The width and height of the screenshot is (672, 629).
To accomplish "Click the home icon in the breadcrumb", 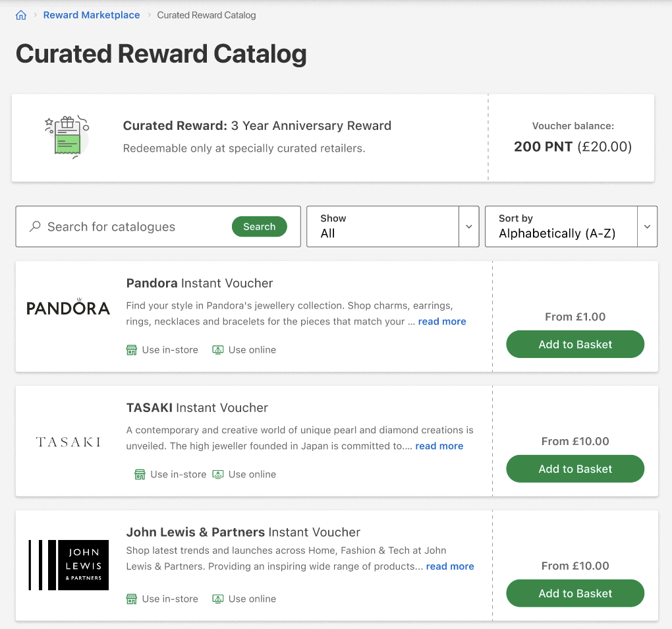I will pos(20,15).
